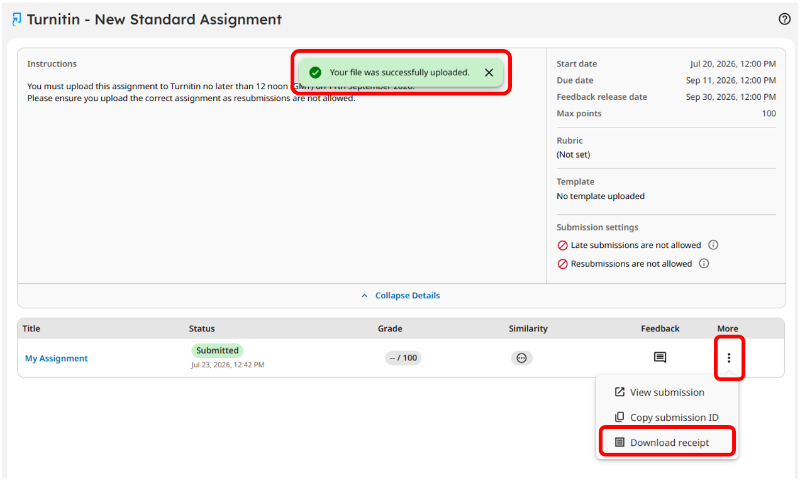Dismiss the upload success notification
The height and width of the screenshot is (481, 800).
click(x=489, y=72)
